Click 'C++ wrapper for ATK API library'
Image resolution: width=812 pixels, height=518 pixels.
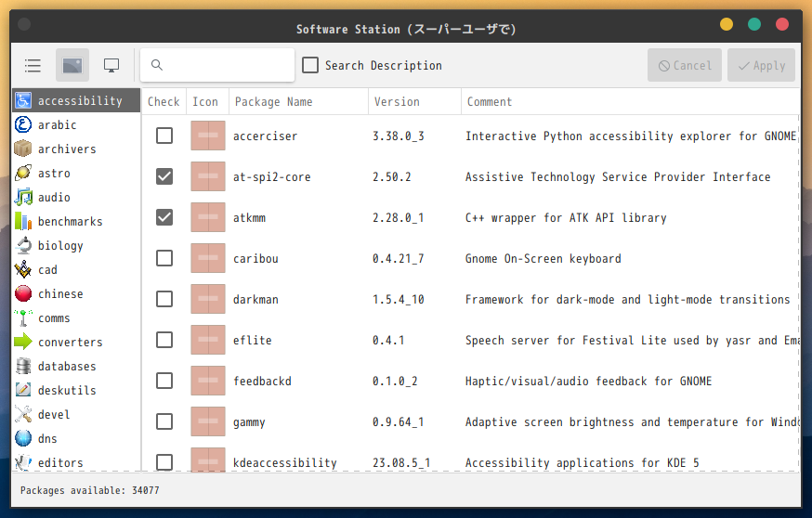[x=566, y=218]
